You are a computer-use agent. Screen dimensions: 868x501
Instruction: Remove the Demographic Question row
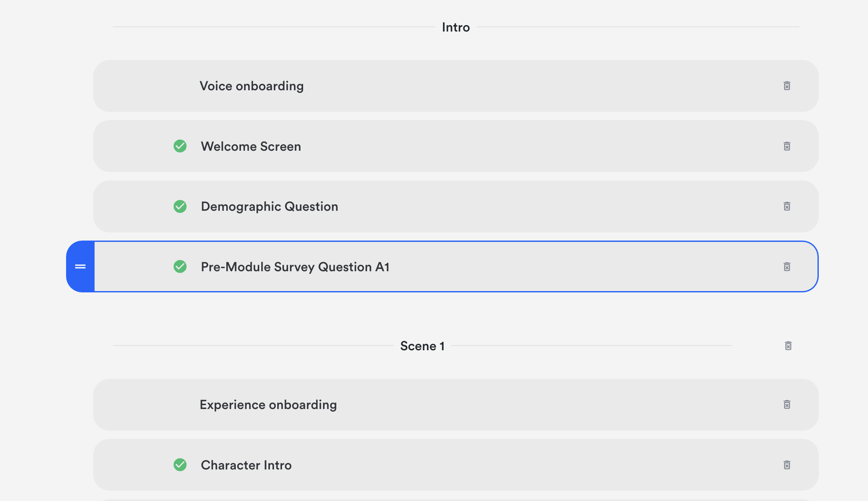tap(787, 206)
